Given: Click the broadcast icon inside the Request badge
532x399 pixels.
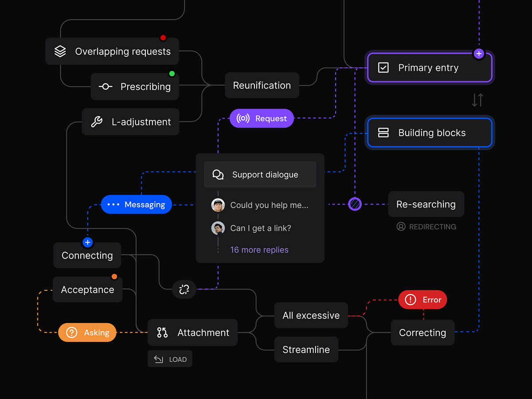Looking at the screenshot, I should pyautogui.click(x=243, y=118).
